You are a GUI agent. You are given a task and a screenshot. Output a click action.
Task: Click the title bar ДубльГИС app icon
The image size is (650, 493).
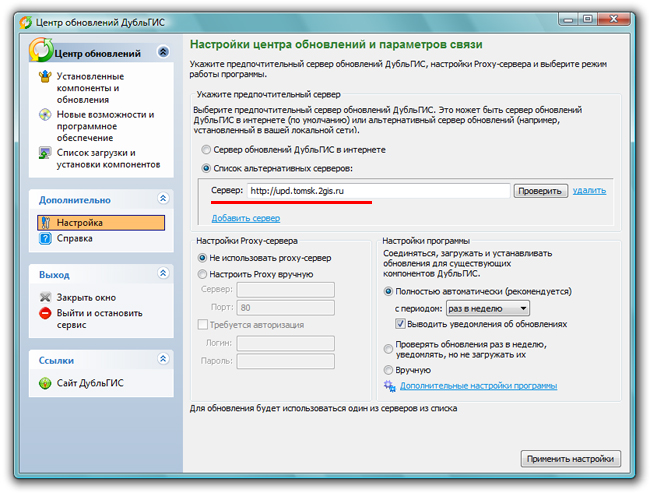[25, 22]
